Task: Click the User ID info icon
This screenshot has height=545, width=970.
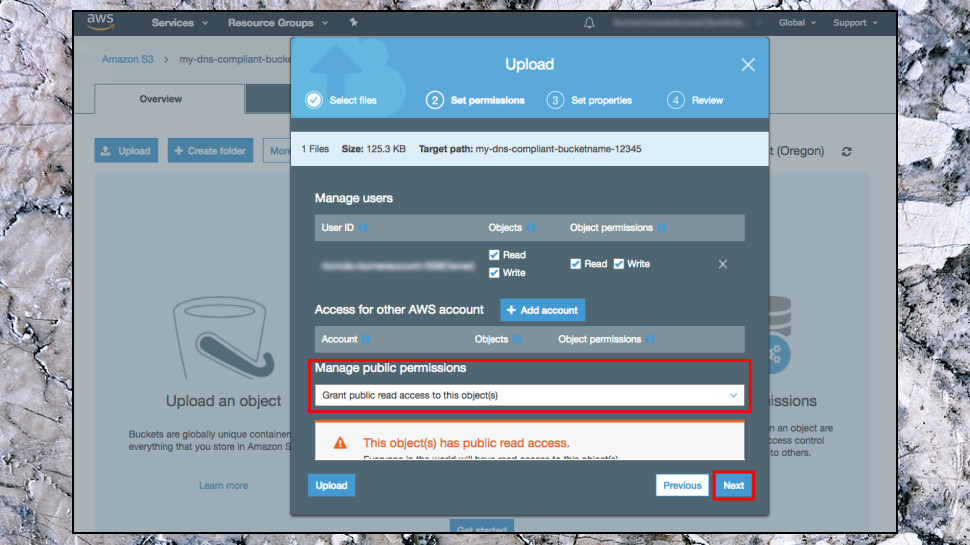Action: click(363, 228)
